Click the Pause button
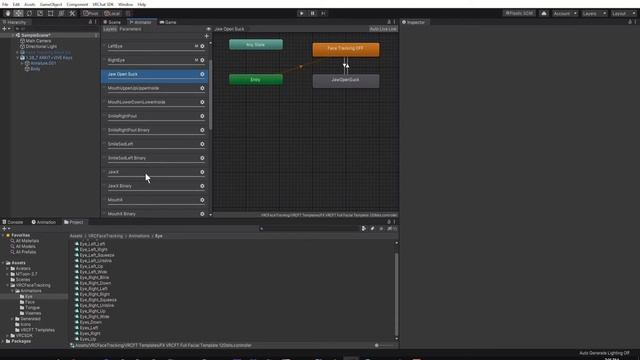This screenshot has height=360, width=640. click(x=313, y=13)
